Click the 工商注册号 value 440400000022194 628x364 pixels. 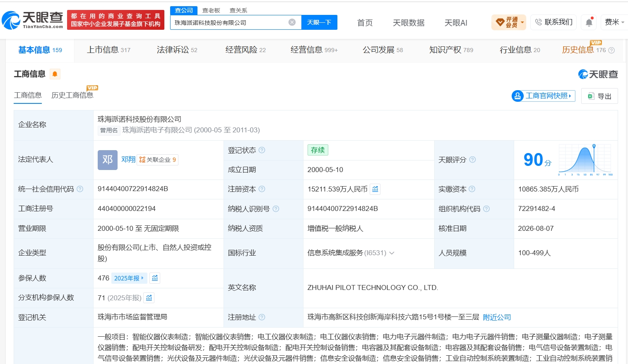click(x=127, y=209)
